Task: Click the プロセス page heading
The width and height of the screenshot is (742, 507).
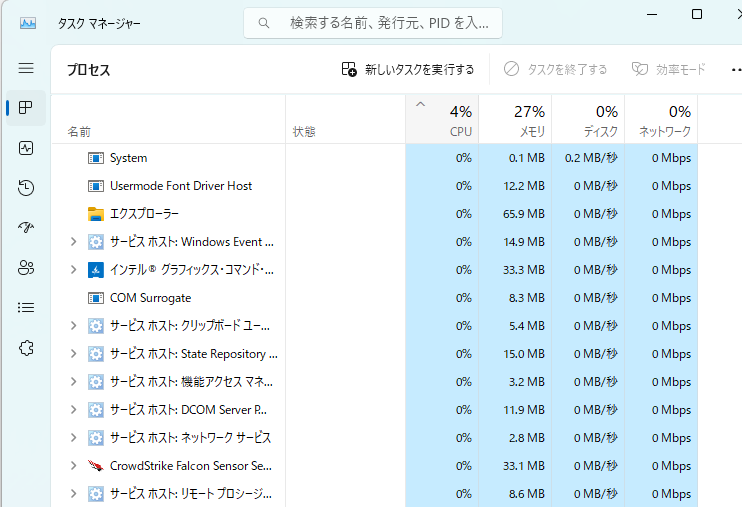Action: click(88, 70)
